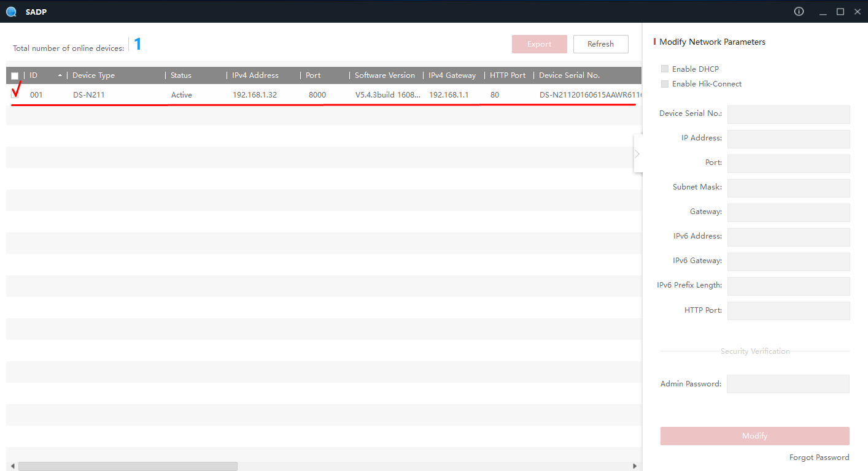Sort by Device Type column header
868x471 pixels.
(x=93, y=75)
